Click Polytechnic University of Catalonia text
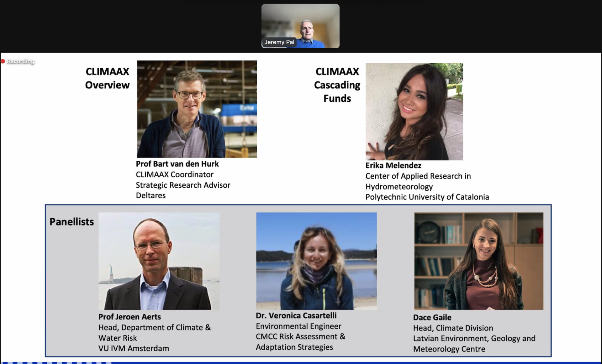602x364 pixels. 427,197
